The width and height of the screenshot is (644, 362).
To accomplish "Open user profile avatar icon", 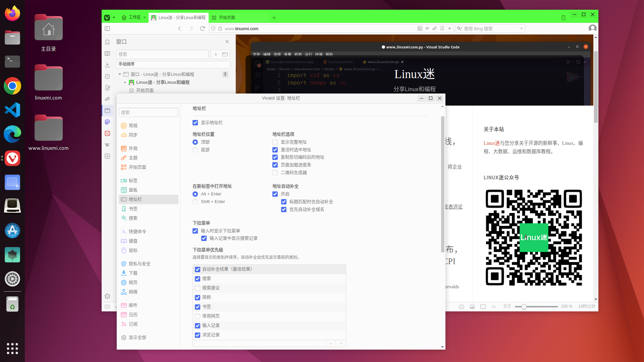I will pos(593,28).
